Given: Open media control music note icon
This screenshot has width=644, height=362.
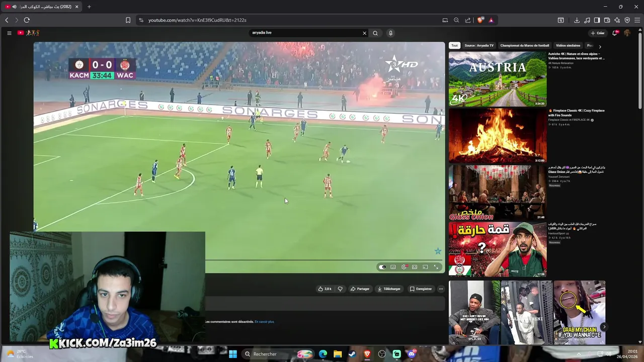Looking at the screenshot, I should click(x=587, y=20).
